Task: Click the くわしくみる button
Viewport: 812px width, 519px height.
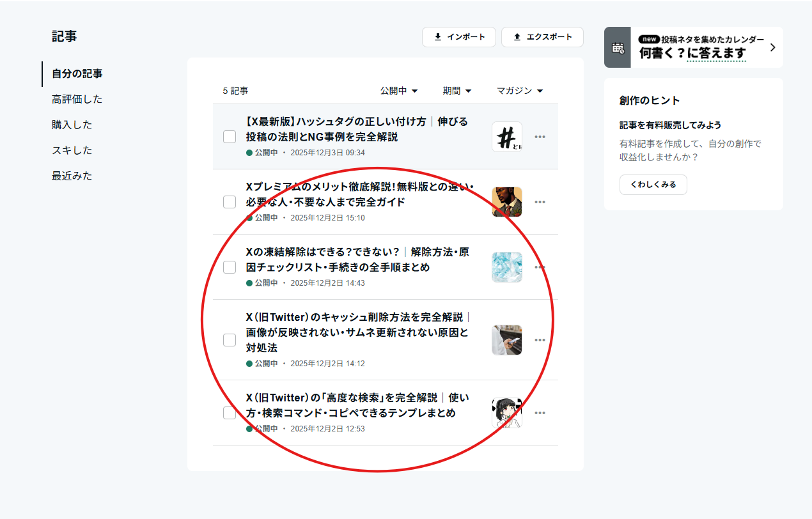Action: pos(653,184)
